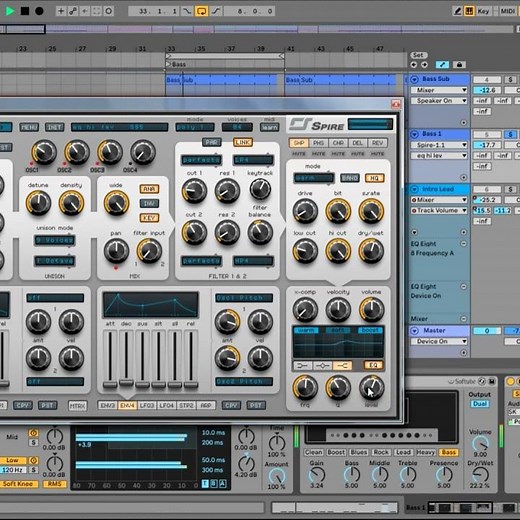This screenshot has height=520, width=520.
Task: Click Punch-Out switch icon
Action: 216,11
